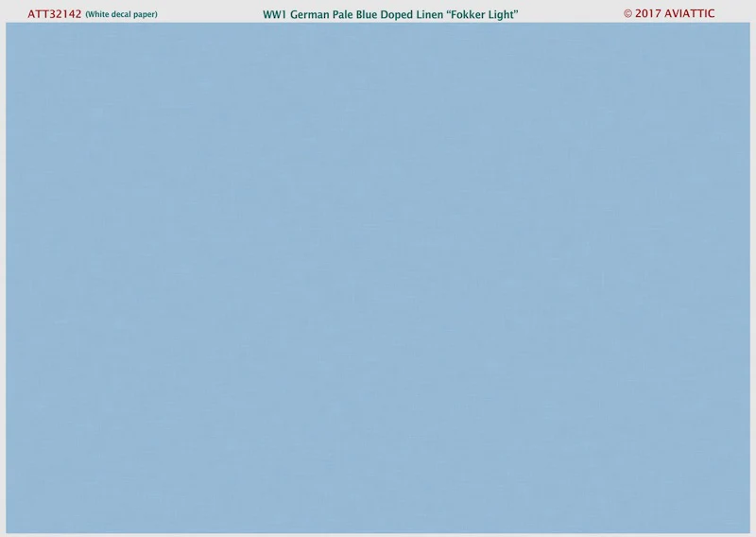This screenshot has height=537, width=756.
Task: Click the "© 2017 AVIATTIC" copyright text
Action: coord(669,13)
